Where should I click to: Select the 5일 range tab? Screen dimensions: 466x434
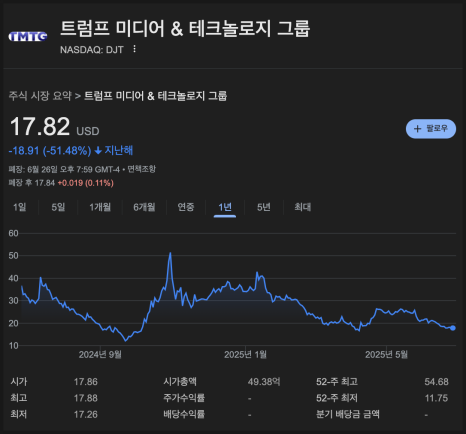tap(58, 207)
